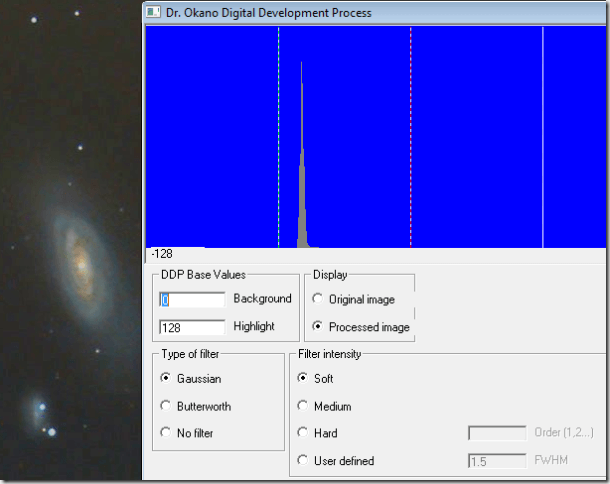Select Original image display option
This screenshot has width=610, height=484.
click(318, 299)
